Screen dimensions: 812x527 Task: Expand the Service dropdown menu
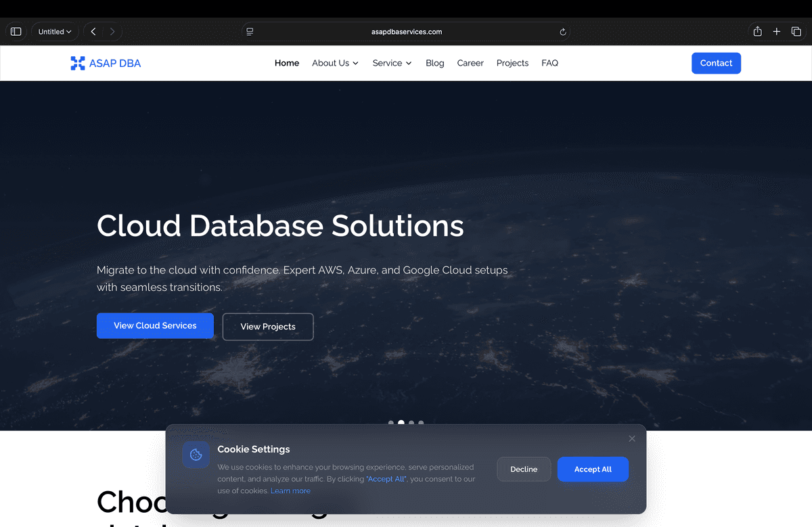(392, 63)
